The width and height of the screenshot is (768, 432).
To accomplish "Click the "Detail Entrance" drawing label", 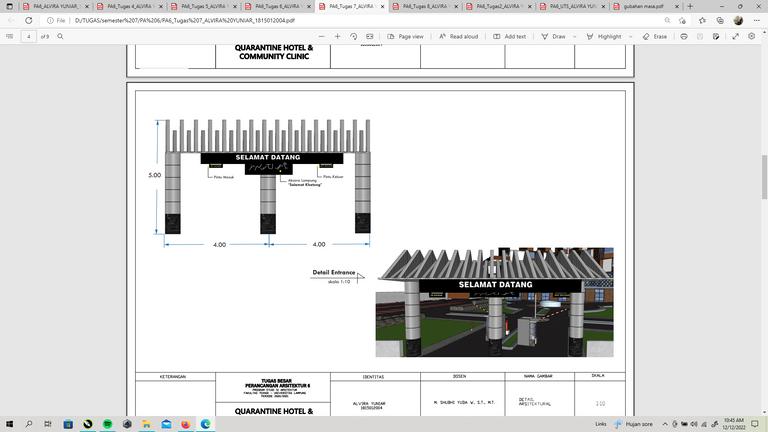I will pyautogui.click(x=334, y=272).
